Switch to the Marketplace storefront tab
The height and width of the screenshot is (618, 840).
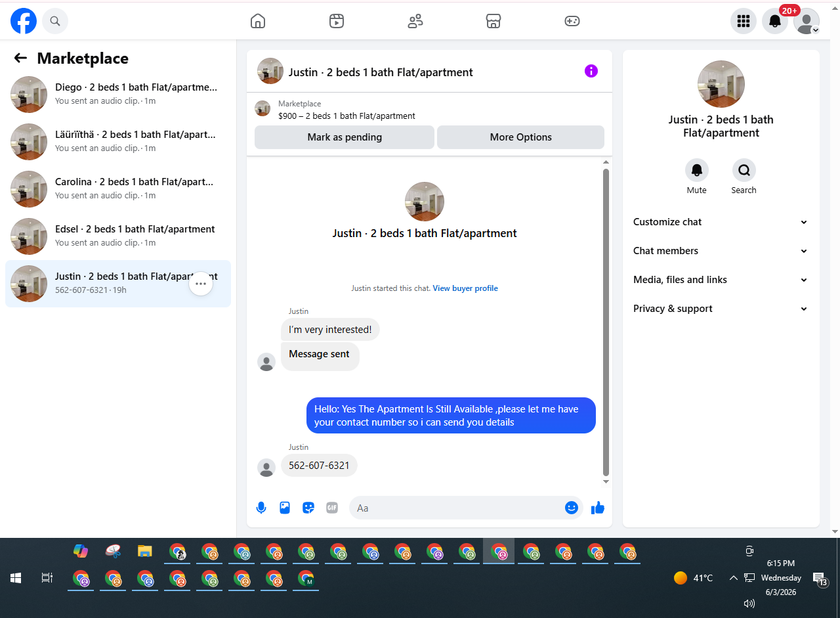(493, 22)
